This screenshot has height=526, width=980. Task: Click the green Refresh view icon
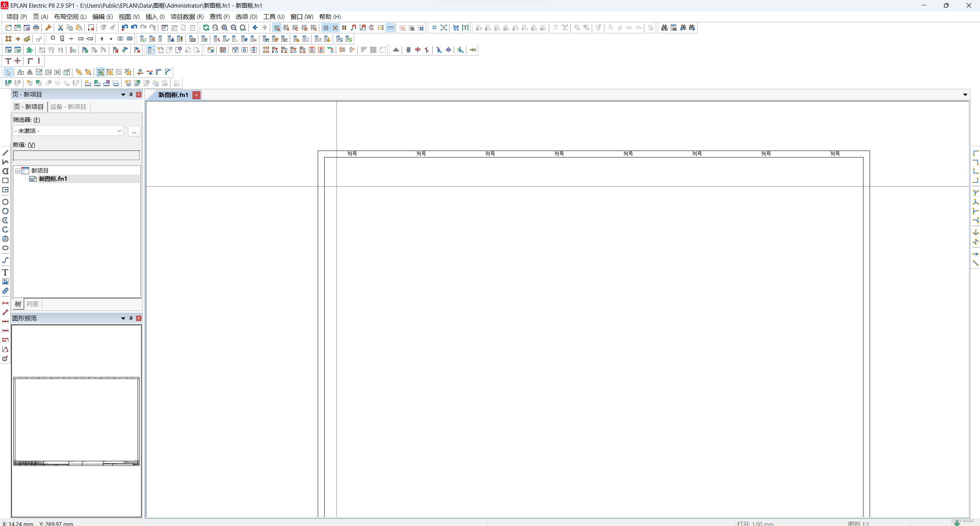206,28
